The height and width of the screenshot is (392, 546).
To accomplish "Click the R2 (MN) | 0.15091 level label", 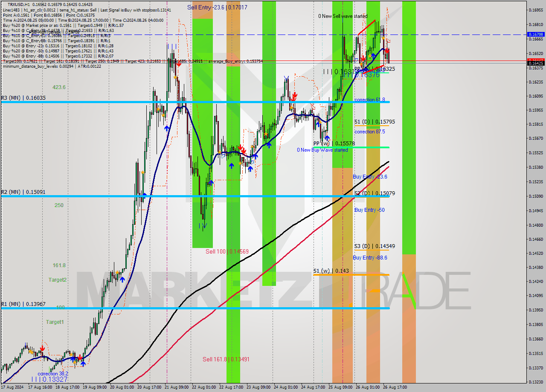I will [x=23, y=192].
